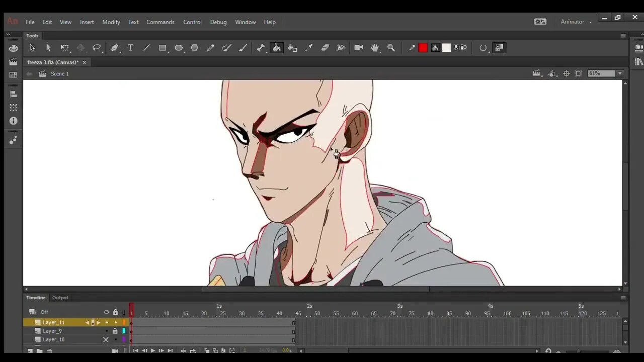Toggle show/hide all layers eye header
This screenshot has height=362, width=644.
pyautogui.click(x=106, y=312)
